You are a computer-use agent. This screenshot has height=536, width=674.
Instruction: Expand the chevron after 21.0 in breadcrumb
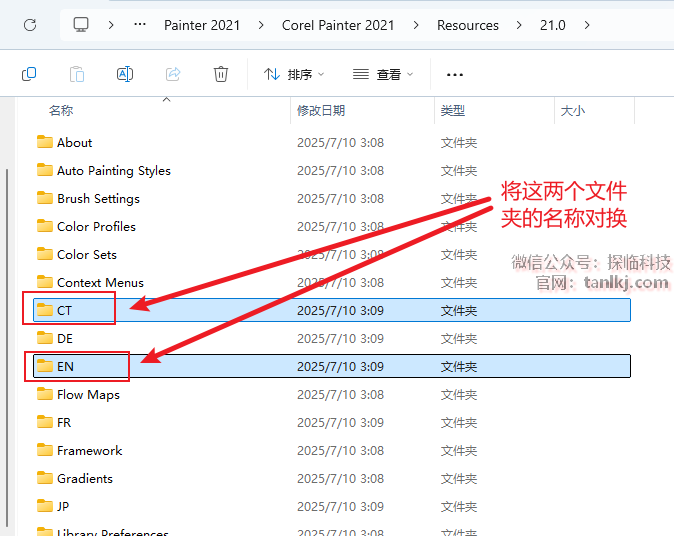(x=587, y=25)
